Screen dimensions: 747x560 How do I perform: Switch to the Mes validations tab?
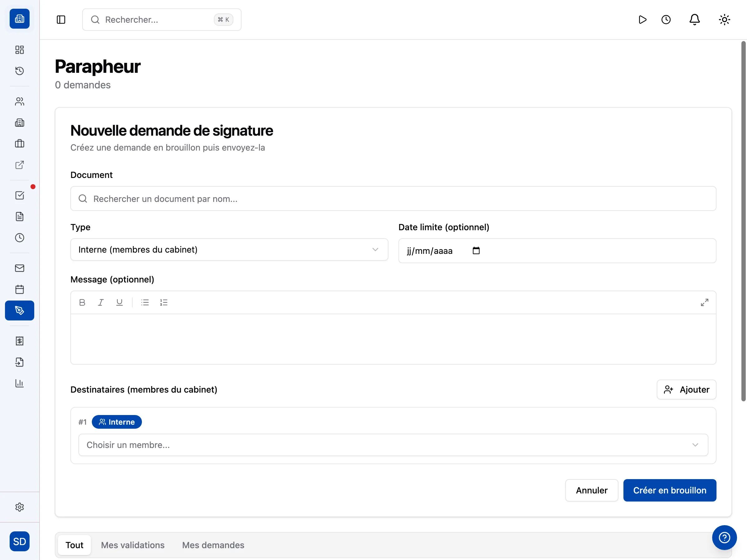132,545
